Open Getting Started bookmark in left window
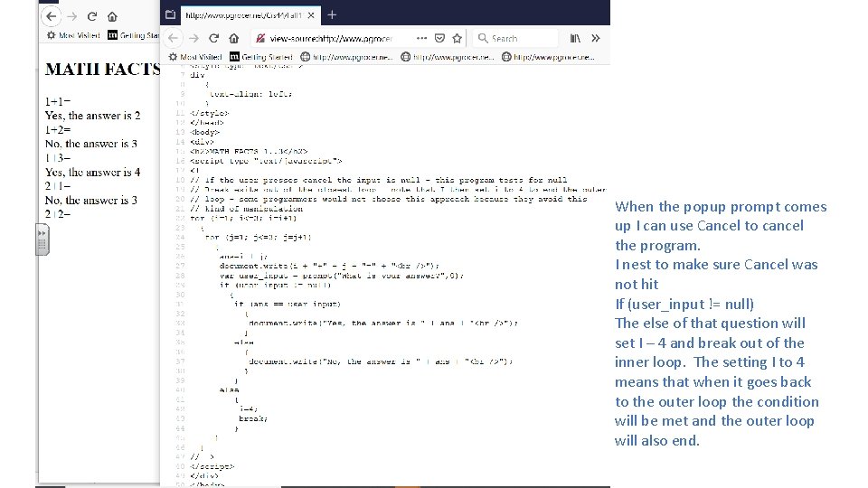 pos(134,35)
